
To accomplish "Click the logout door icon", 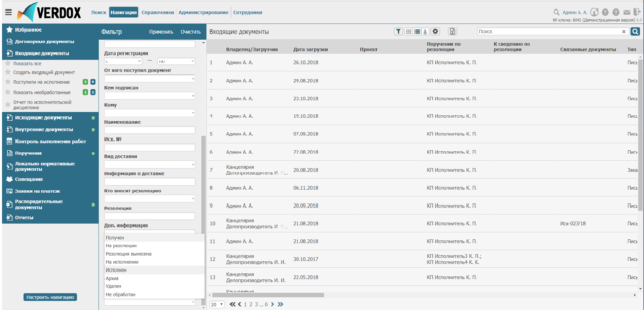I will [637, 12].
